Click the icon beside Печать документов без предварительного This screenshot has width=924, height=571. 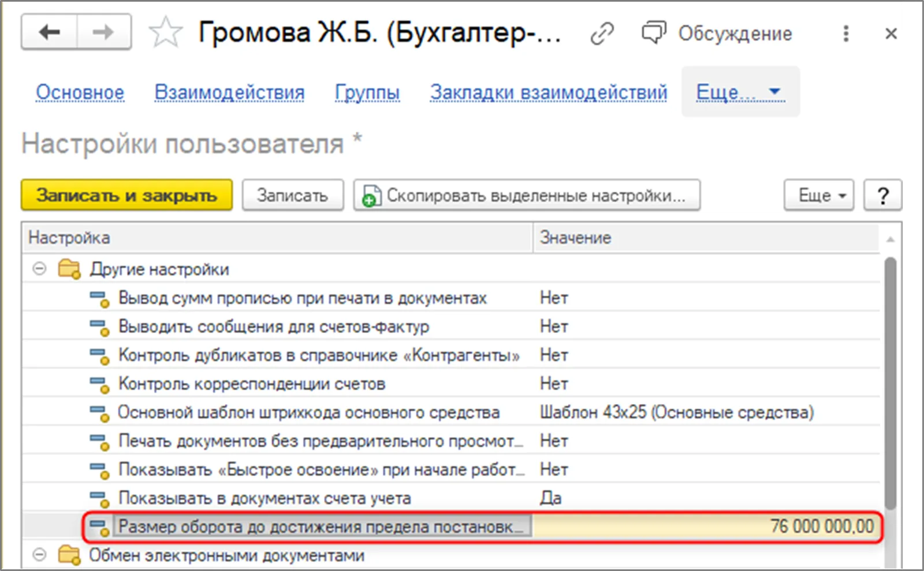(99, 441)
